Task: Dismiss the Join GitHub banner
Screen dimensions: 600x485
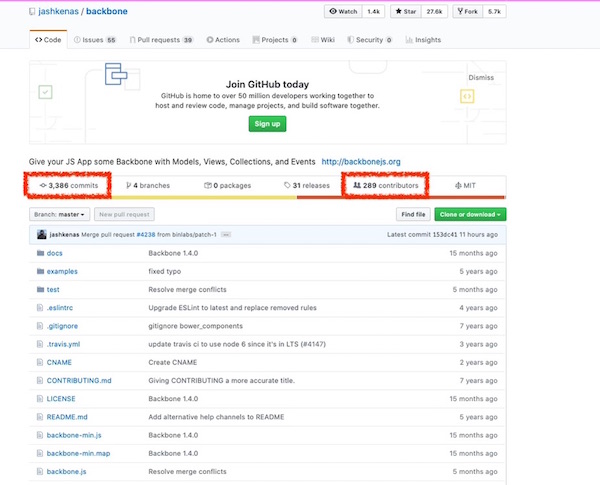Action: point(481,77)
